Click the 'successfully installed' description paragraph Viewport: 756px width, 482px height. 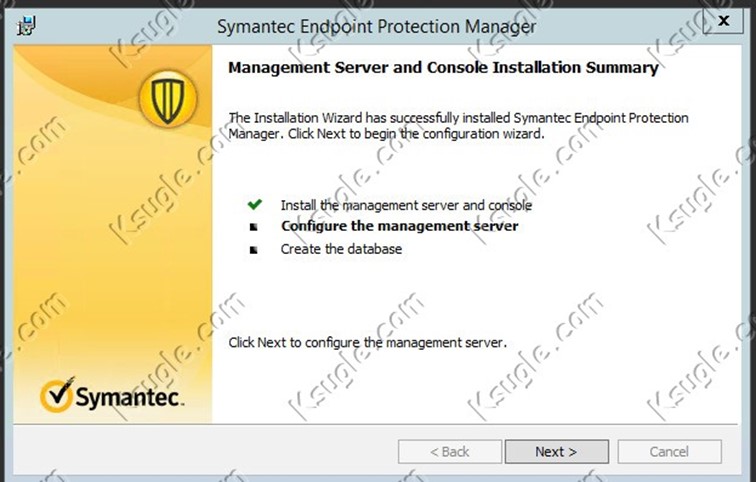pos(458,125)
